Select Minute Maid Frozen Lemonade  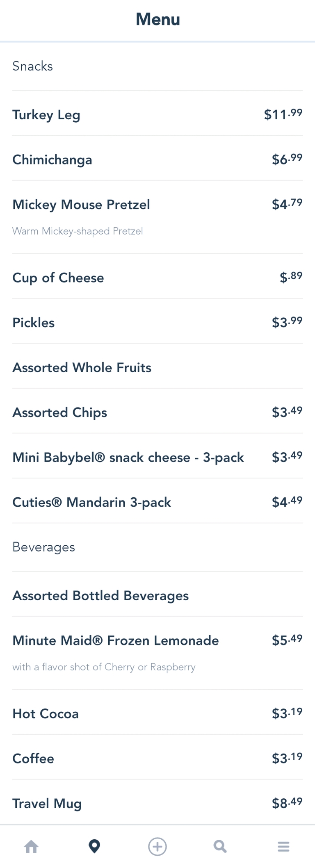(116, 640)
